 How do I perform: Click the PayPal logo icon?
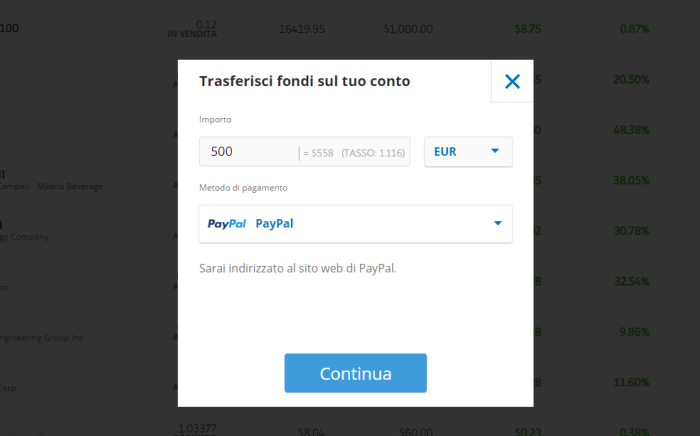pos(227,224)
